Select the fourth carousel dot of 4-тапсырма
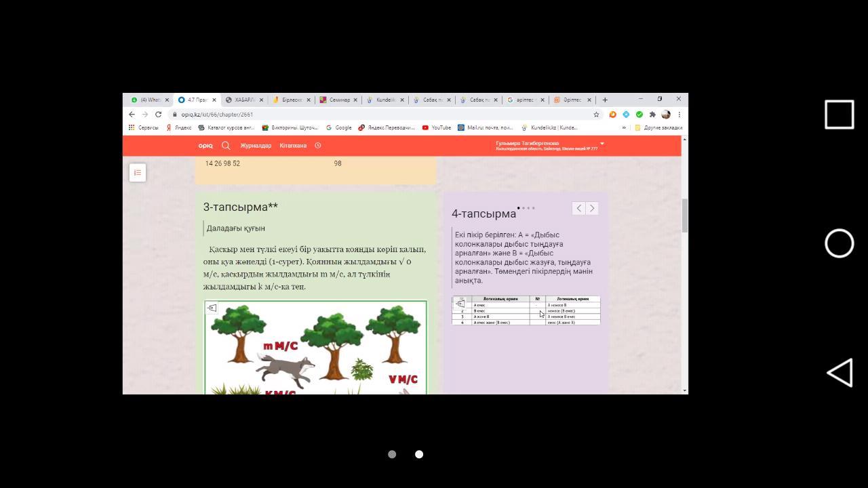This screenshot has height=488, width=868. click(x=533, y=208)
